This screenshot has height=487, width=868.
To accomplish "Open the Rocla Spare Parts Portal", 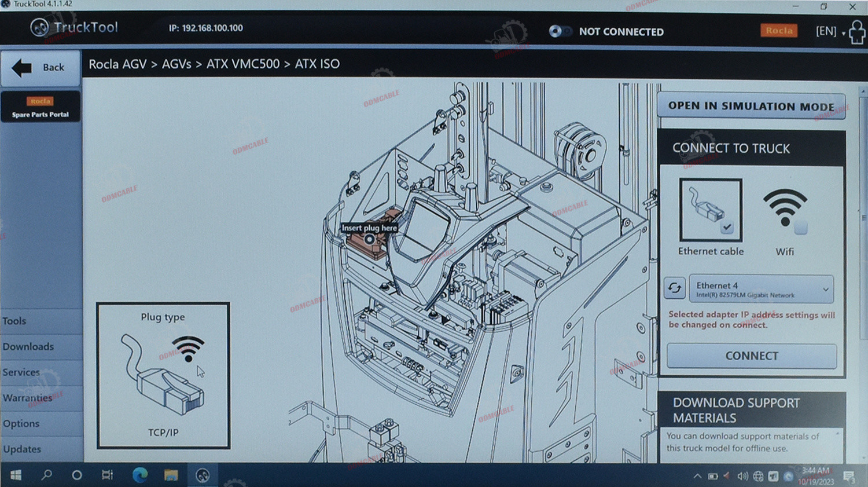I will click(41, 107).
